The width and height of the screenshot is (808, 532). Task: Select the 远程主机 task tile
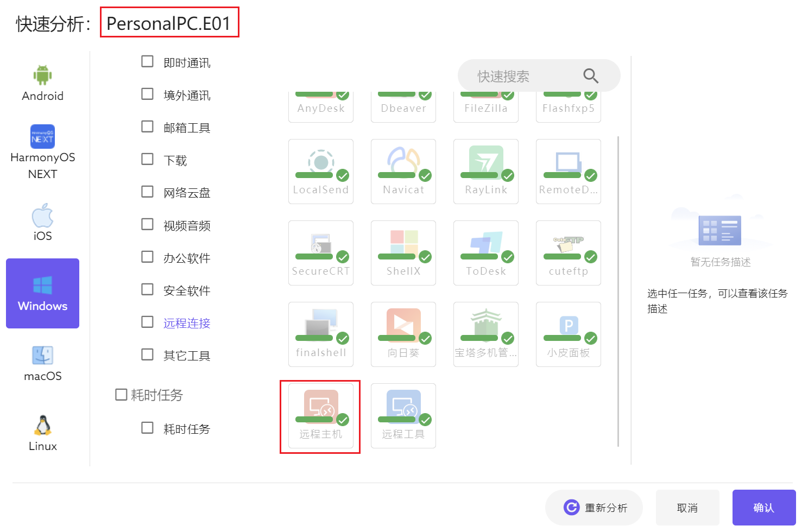point(320,416)
